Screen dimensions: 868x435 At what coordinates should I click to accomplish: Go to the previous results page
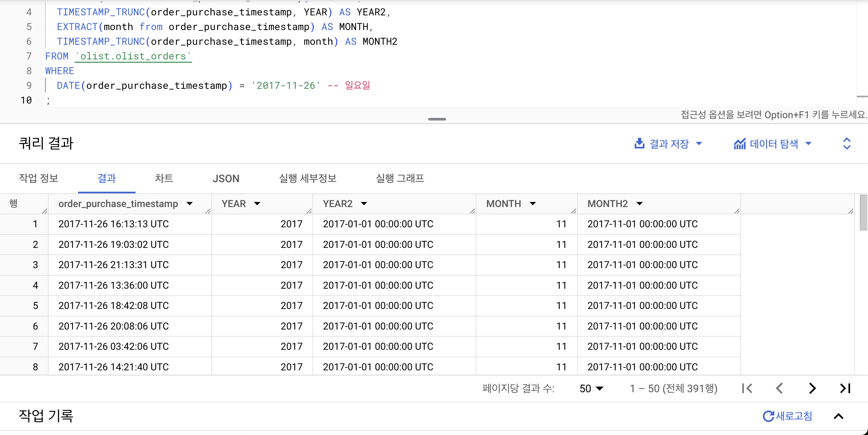pyautogui.click(x=780, y=389)
